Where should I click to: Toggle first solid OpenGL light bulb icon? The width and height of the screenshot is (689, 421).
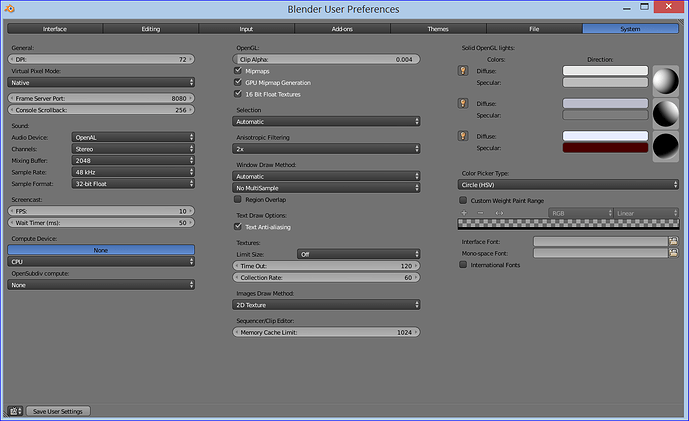coord(463,70)
